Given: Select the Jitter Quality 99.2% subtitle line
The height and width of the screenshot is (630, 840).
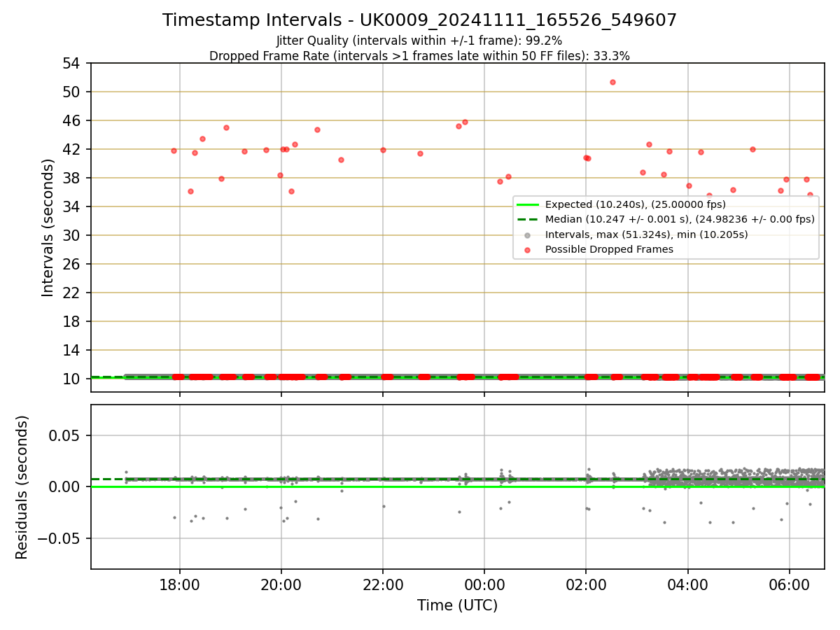Looking at the screenshot, I should (x=419, y=41).
